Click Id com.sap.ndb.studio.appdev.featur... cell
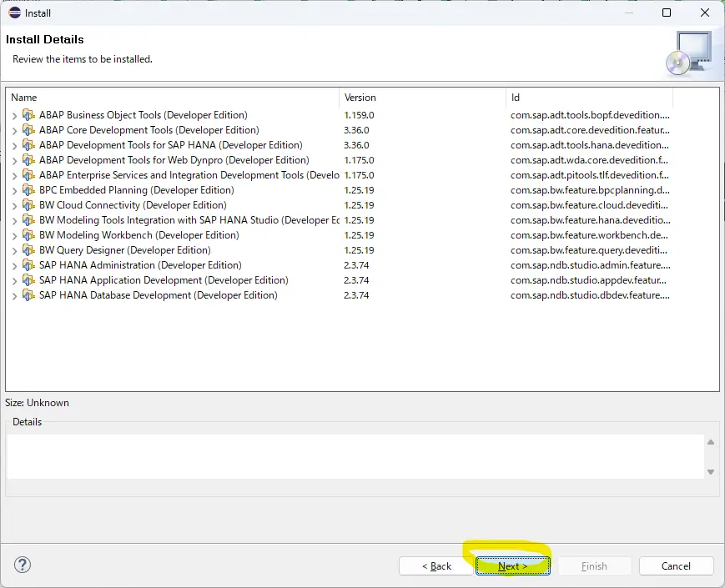The height and width of the screenshot is (588, 725). (588, 280)
